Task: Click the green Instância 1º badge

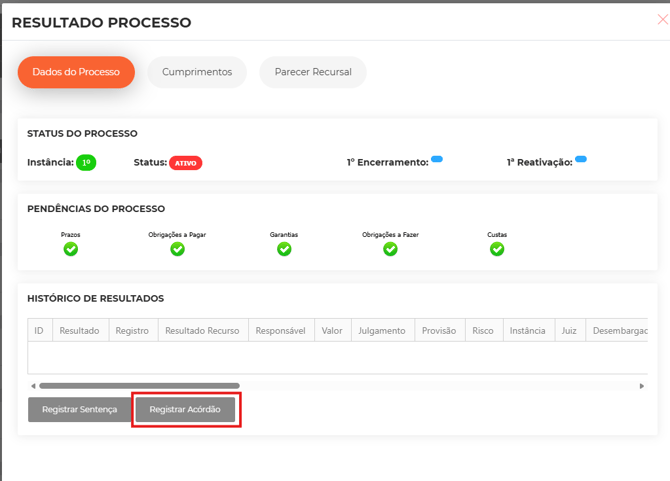Action: click(x=86, y=163)
